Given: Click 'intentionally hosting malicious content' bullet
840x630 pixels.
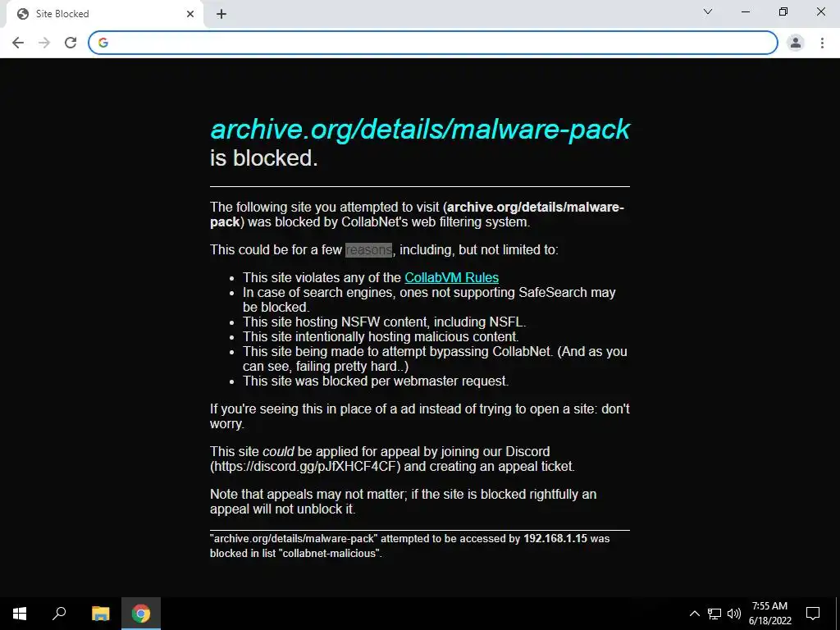Looking at the screenshot, I should [x=381, y=336].
